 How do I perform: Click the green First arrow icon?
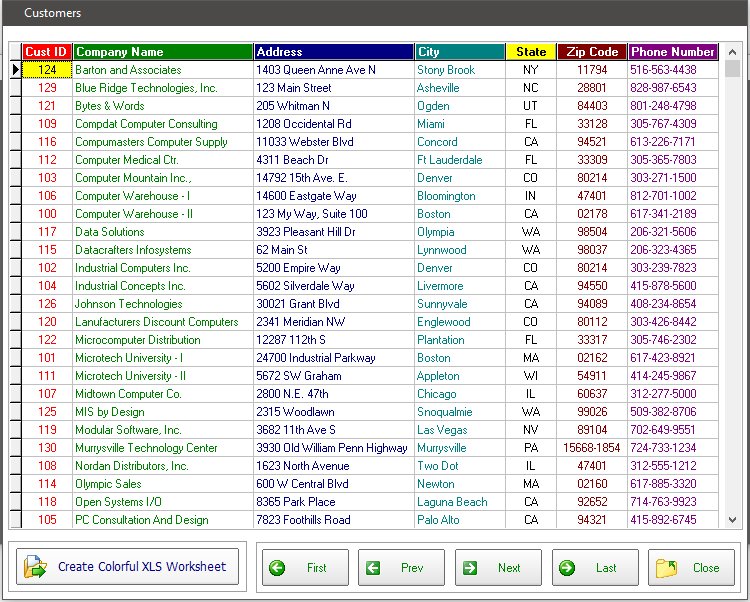coord(277,568)
